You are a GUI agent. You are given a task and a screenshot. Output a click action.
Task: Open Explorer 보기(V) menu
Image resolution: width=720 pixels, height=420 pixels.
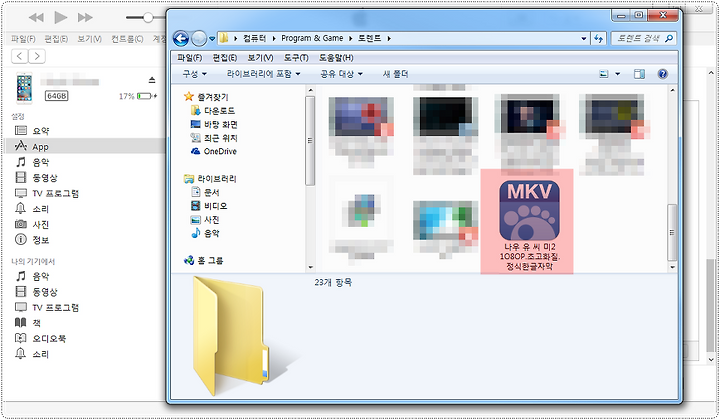[x=260, y=58]
